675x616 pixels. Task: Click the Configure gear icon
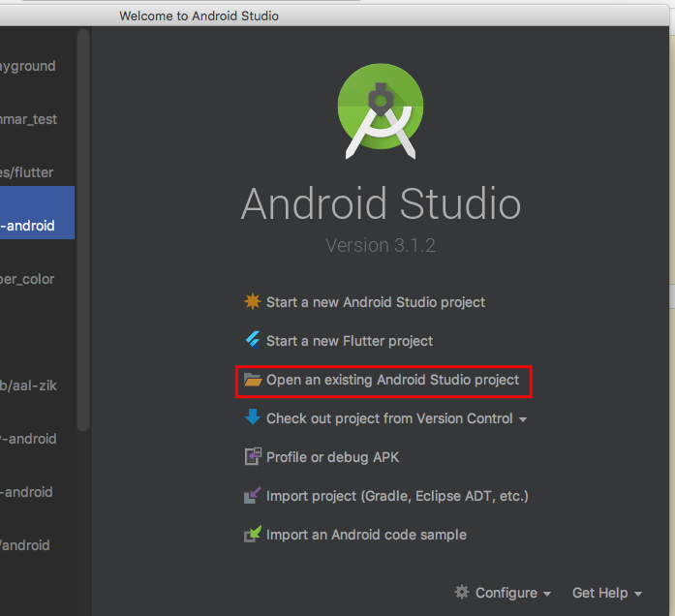tap(462, 592)
